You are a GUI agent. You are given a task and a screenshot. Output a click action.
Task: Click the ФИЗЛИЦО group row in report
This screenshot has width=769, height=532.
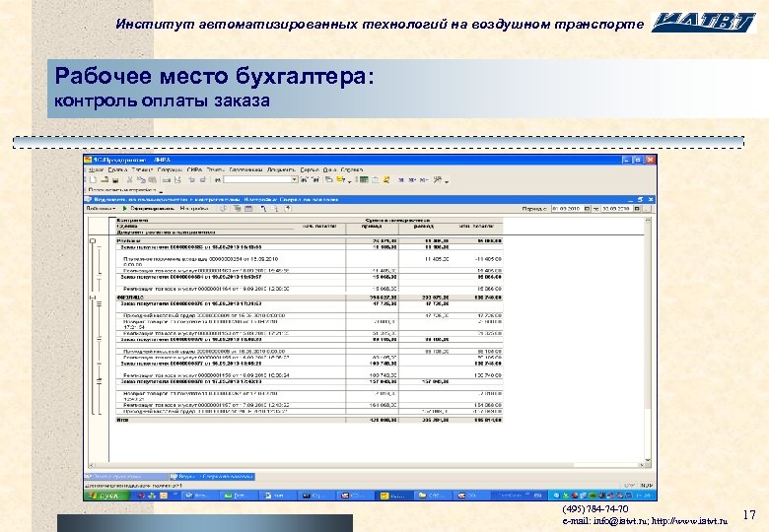point(309,298)
